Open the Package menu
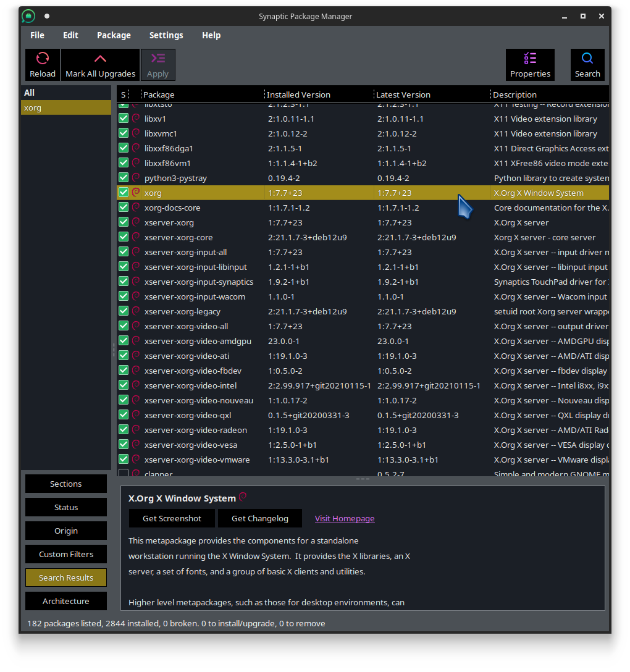The height and width of the screenshot is (672, 630). (x=114, y=35)
